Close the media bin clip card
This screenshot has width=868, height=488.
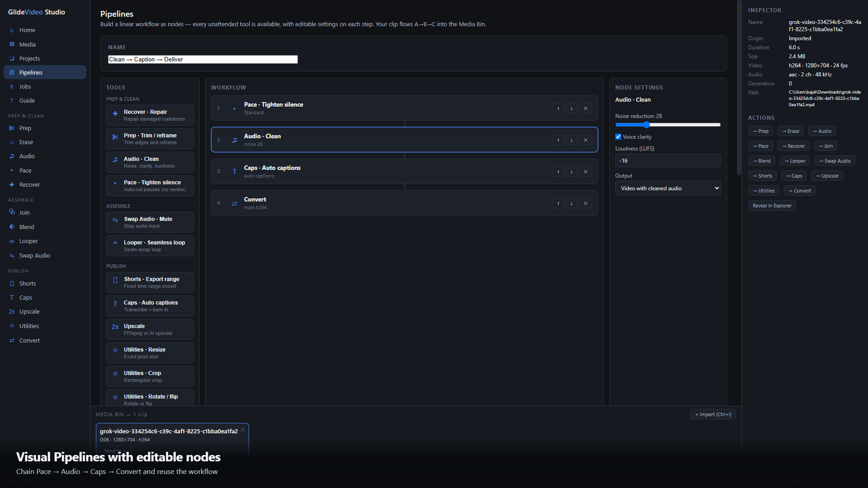coord(243,430)
